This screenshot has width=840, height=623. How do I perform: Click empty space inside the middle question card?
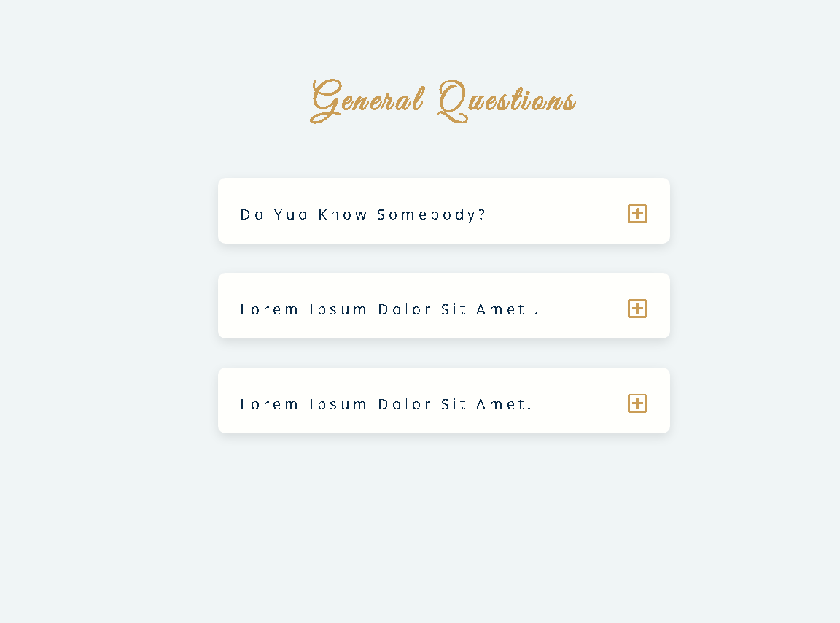click(x=584, y=309)
